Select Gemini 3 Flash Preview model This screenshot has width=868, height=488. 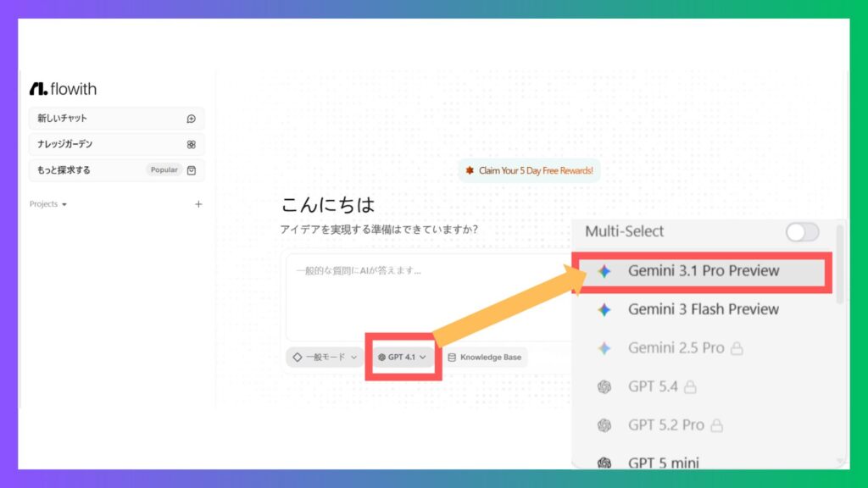click(x=703, y=309)
